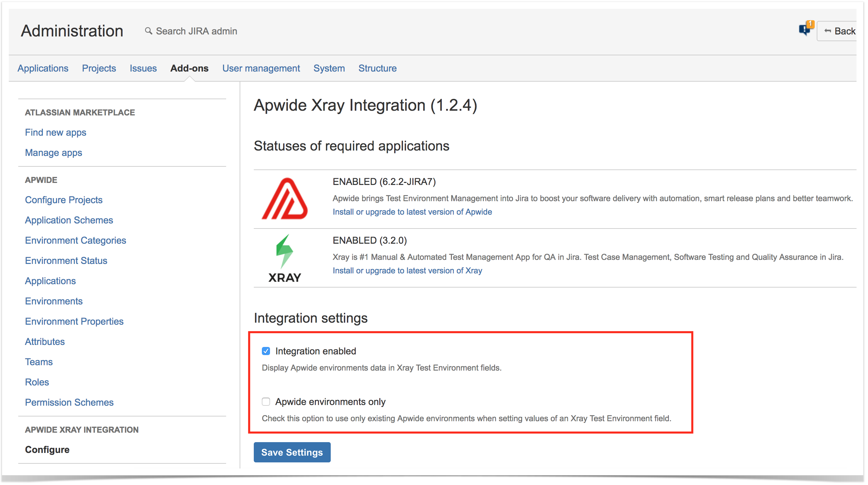Screen dimensions: 868x485
Task: Open the Structure tab
Action: (377, 68)
